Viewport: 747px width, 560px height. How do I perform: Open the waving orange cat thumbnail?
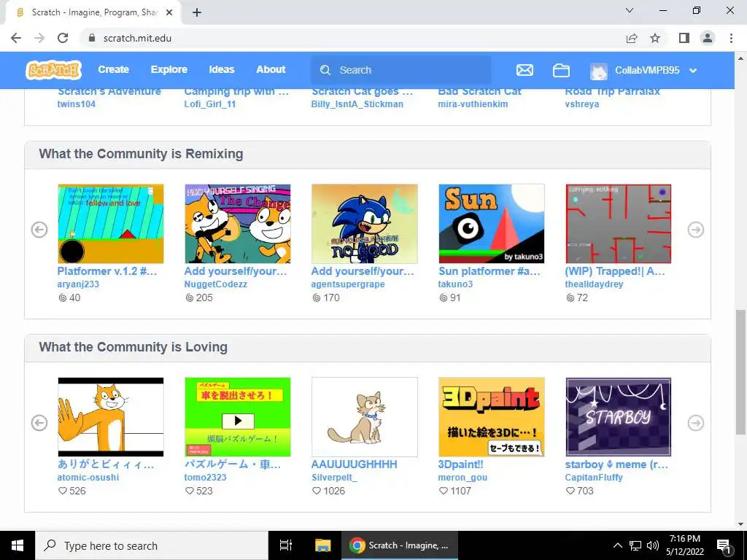(111, 417)
